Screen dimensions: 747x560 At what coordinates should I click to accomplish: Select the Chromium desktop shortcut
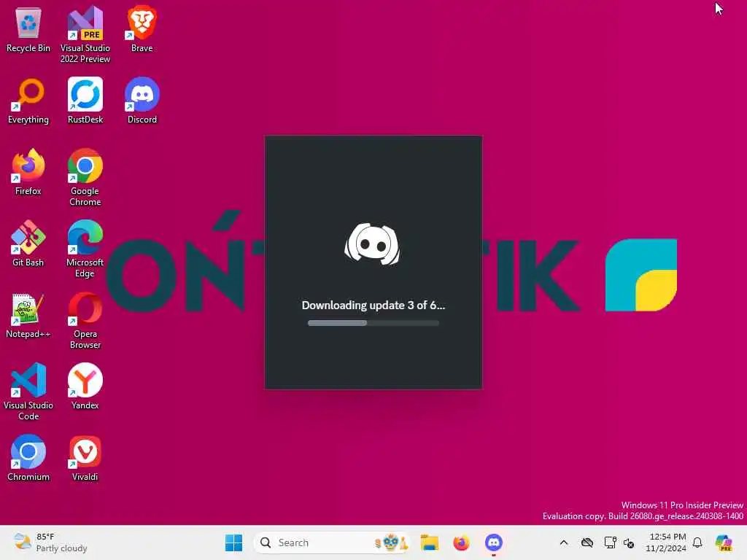[28, 458]
